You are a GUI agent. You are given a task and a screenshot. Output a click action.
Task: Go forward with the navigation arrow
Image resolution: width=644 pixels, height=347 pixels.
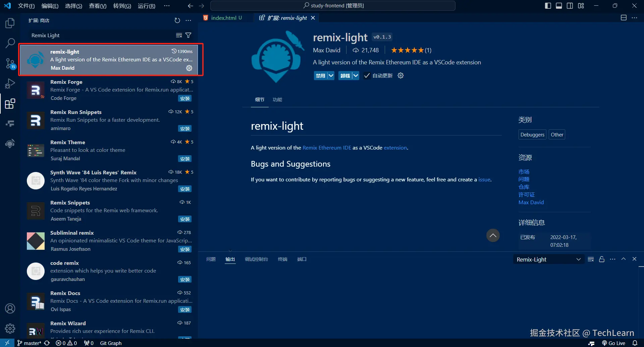[201, 6]
